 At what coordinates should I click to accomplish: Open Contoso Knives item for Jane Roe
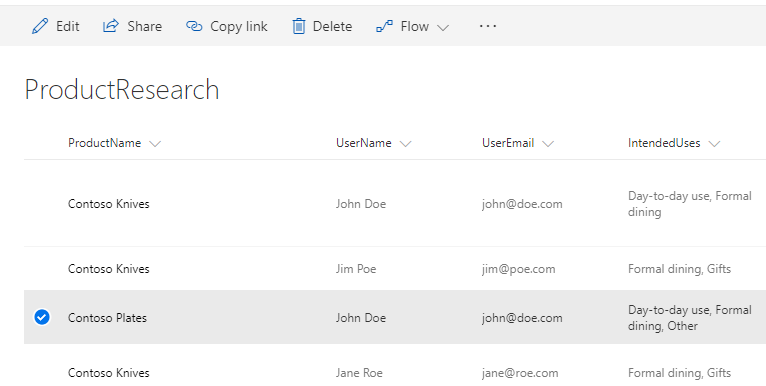pos(108,373)
